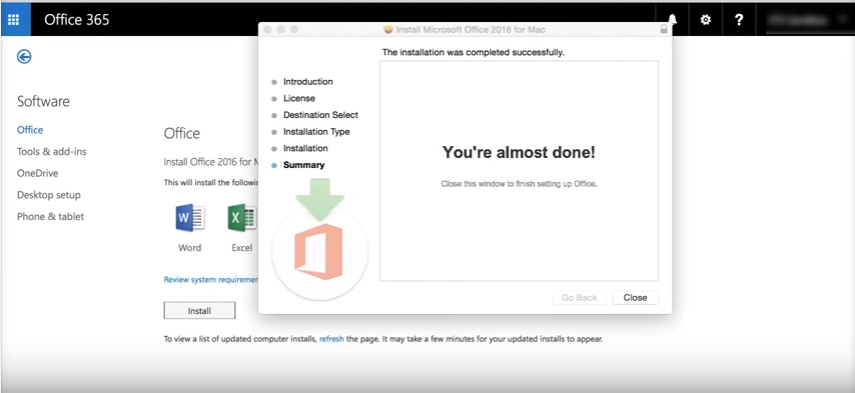Go back using the circled arrow
The width and height of the screenshot is (855, 393).
[x=24, y=56]
